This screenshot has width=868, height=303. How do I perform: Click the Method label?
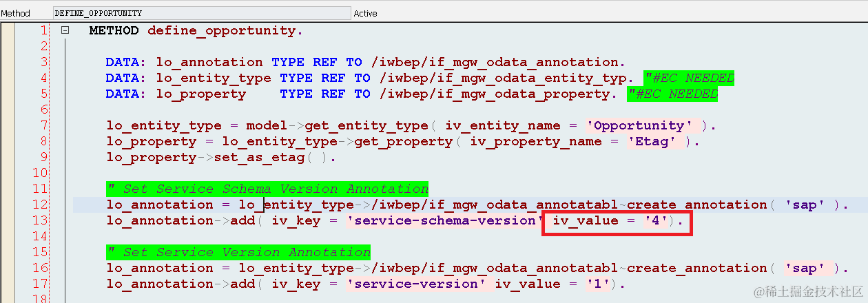click(15, 13)
